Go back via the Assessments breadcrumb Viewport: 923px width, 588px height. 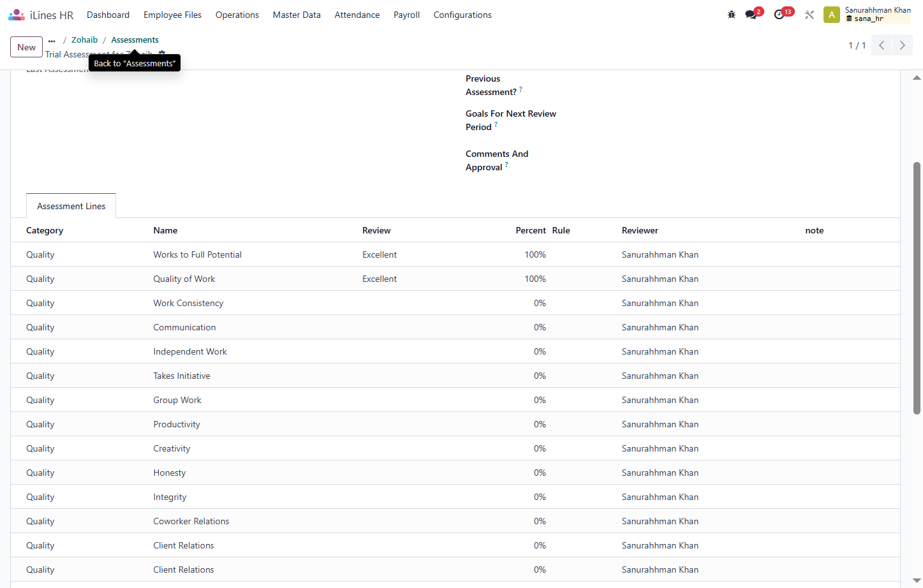(135, 40)
